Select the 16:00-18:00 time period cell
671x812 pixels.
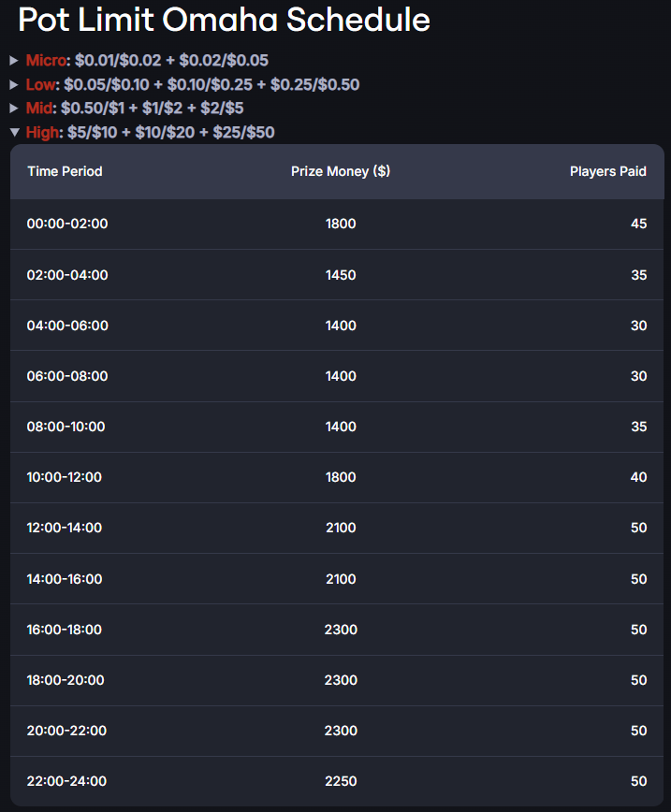65,630
